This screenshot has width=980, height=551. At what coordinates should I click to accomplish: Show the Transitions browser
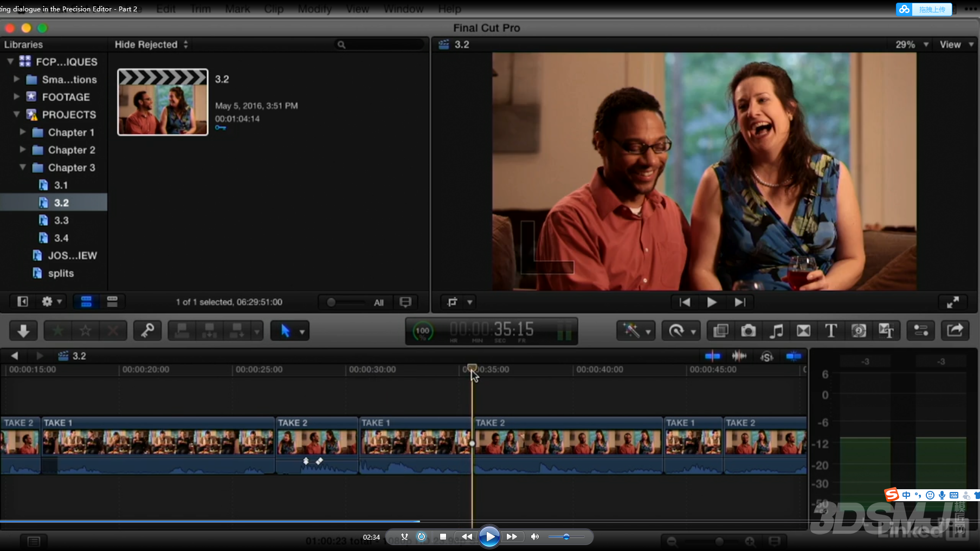coord(804,330)
